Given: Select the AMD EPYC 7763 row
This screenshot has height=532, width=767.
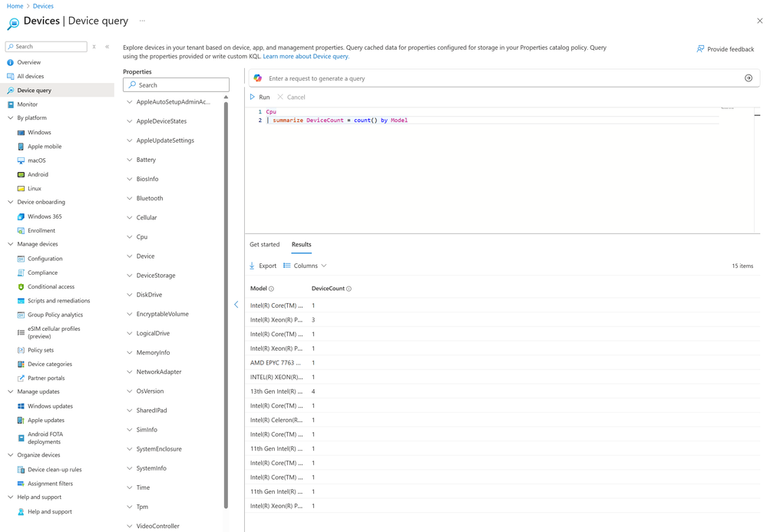Looking at the screenshot, I should 503,363.
